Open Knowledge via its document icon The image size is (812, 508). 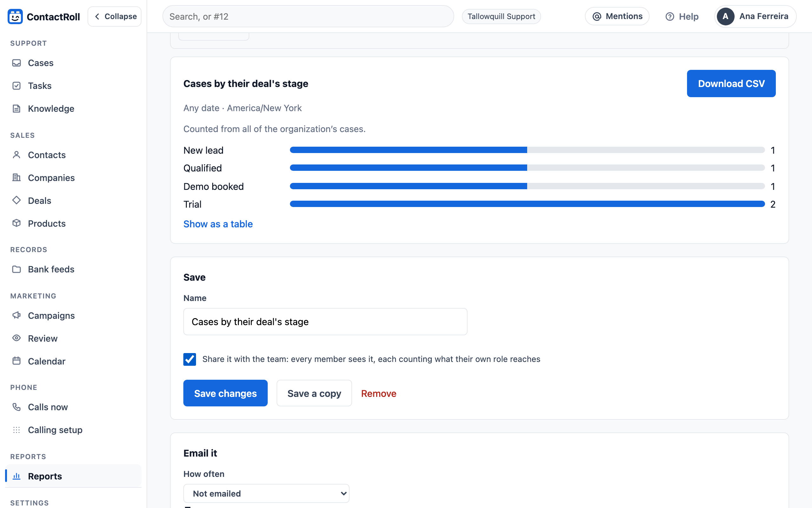point(16,109)
